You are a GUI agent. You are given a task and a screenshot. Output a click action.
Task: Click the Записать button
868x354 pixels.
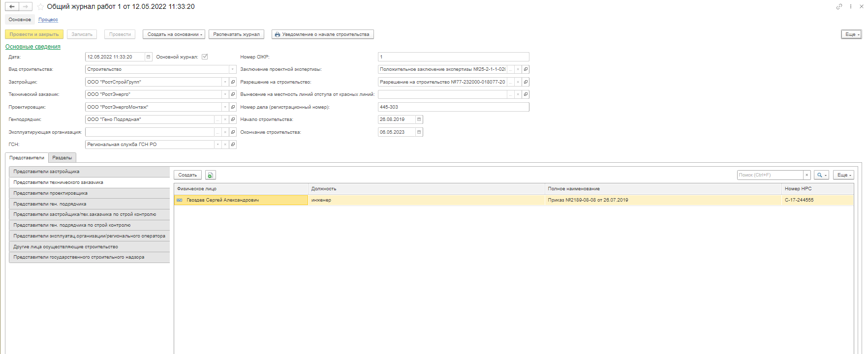82,34
